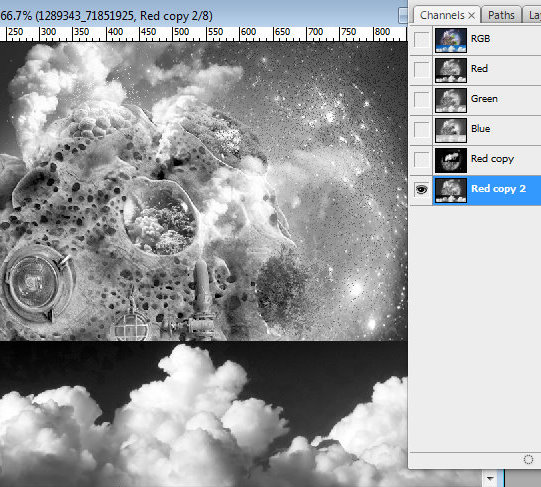
Task: Close the Channels tab with its X
Action: point(472,16)
